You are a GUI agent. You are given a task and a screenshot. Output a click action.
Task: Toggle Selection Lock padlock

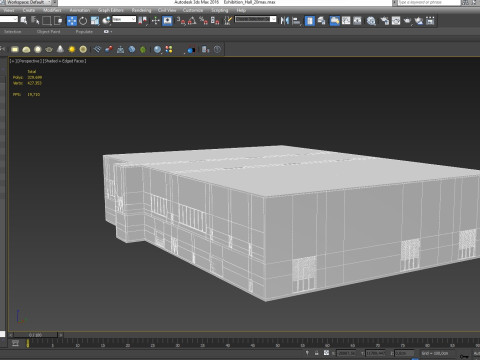tap(317, 353)
